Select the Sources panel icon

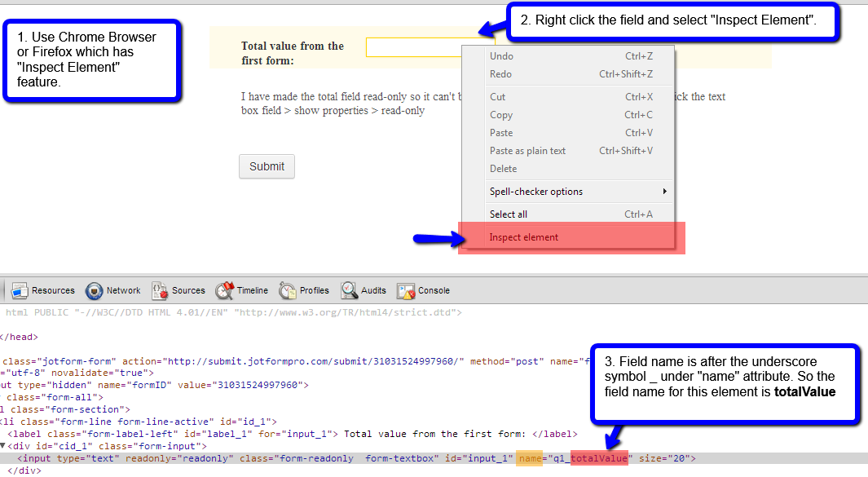(x=160, y=291)
